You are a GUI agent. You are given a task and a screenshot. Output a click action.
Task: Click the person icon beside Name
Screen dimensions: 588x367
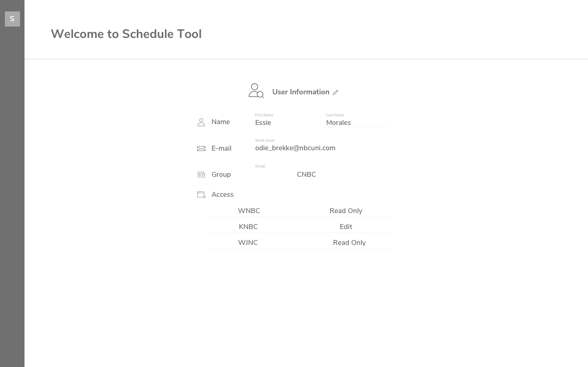click(201, 122)
